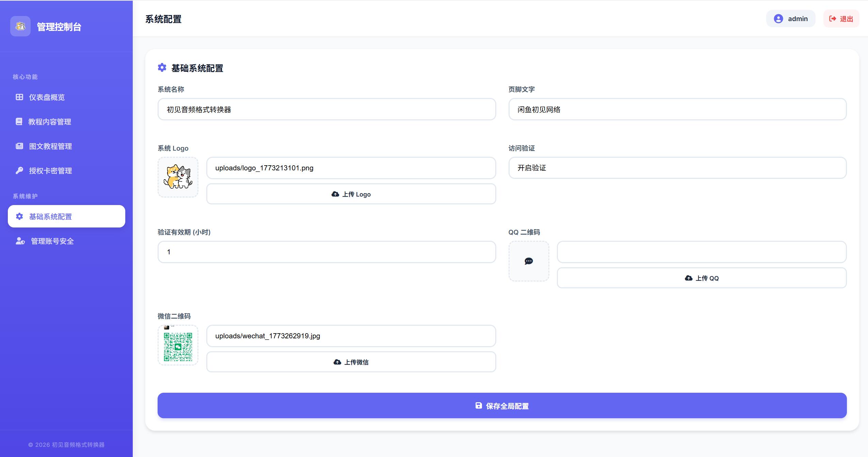868x457 pixels.
Task: Click the dashboard grid icon for 仪表盘概览
Action: 19,97
